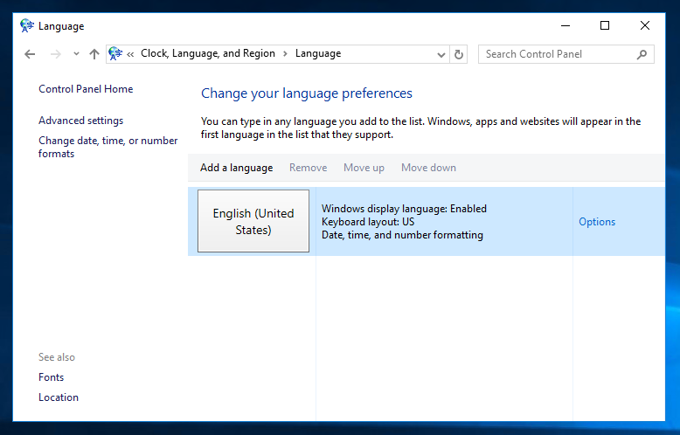Screen dimensions: 680x435
Task: Click the Language window title icon
Action: pyautogui.click(x=27, y=26)
